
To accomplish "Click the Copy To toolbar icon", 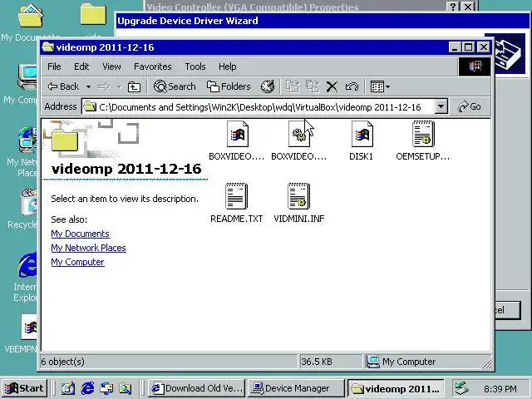I will pyautogui.click(x=313, y=86).
